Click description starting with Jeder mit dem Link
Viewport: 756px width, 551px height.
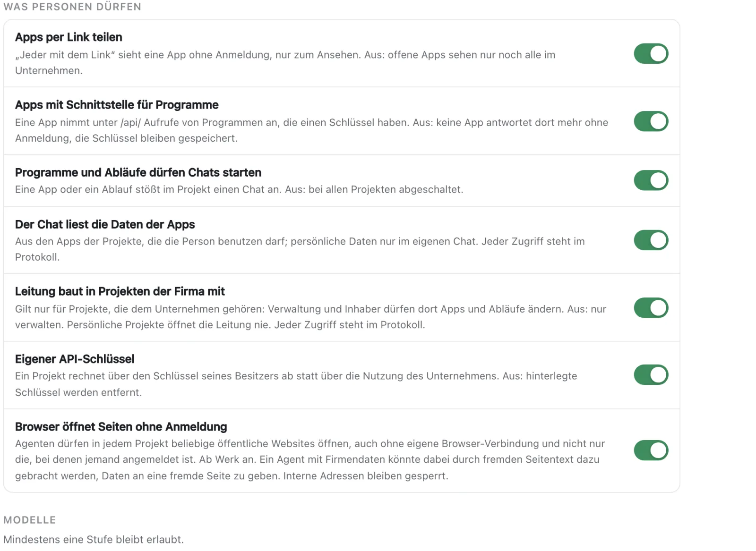285,63
